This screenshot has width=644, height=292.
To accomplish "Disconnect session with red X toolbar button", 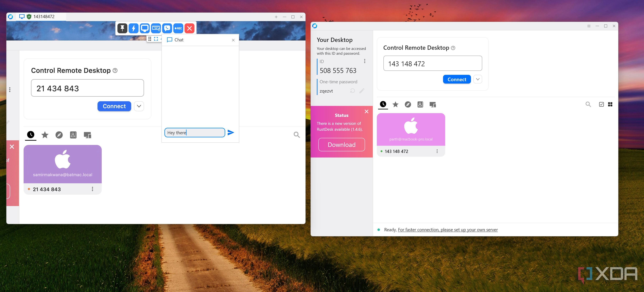I will point(190,28).
